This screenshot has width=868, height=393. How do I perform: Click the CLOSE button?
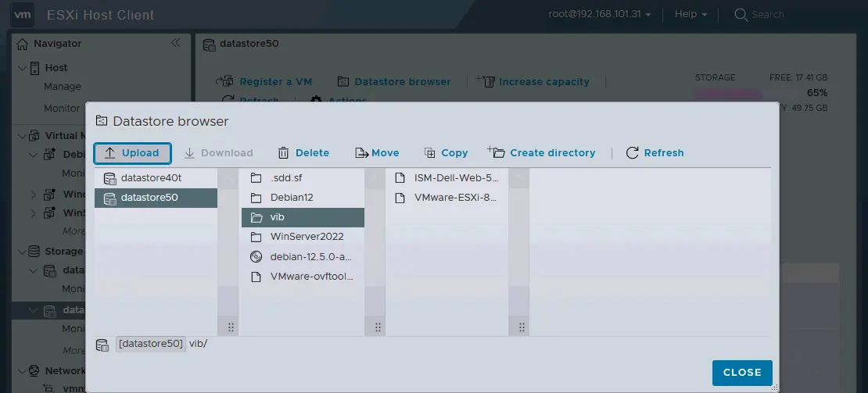(742, 373)
